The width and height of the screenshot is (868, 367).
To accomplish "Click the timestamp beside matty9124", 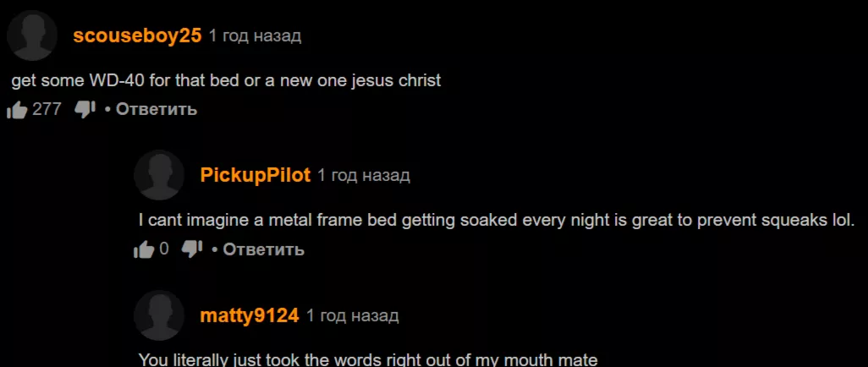I will point(352,316).
